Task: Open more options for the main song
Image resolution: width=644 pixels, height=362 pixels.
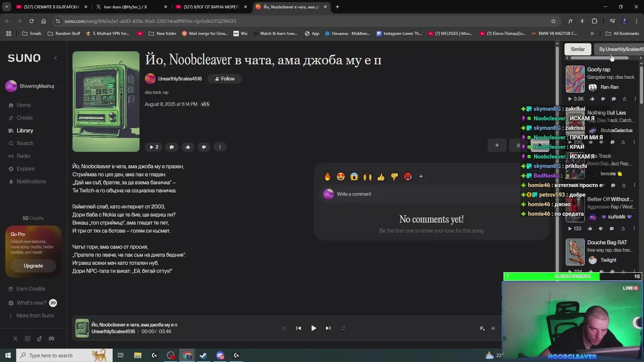Action: (x=220, y=147)
